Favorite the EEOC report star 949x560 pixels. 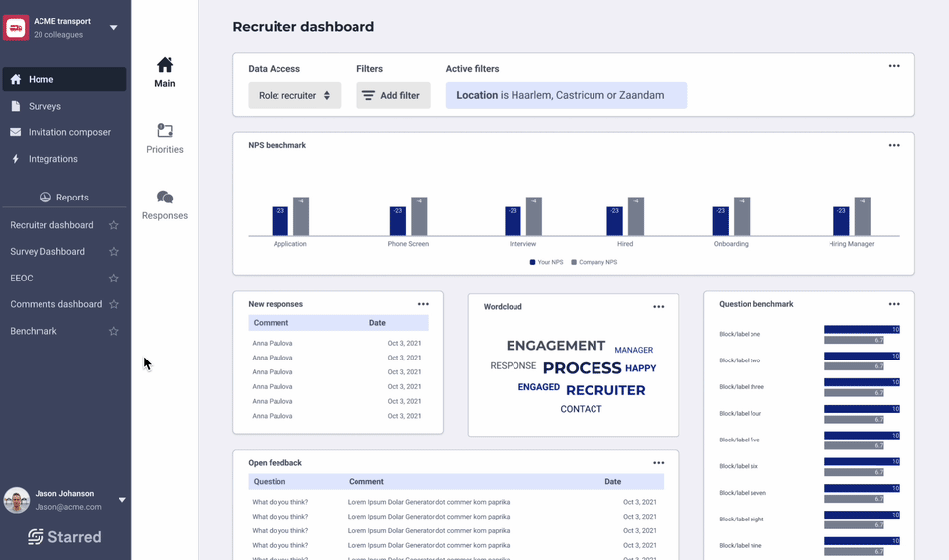114,278
